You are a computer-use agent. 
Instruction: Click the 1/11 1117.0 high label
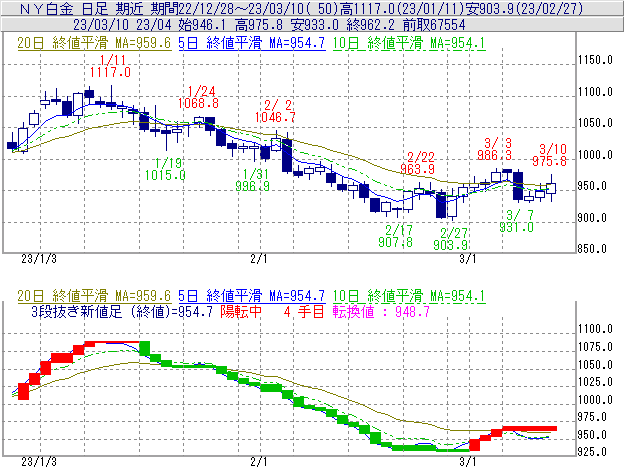tap(110, 66)
